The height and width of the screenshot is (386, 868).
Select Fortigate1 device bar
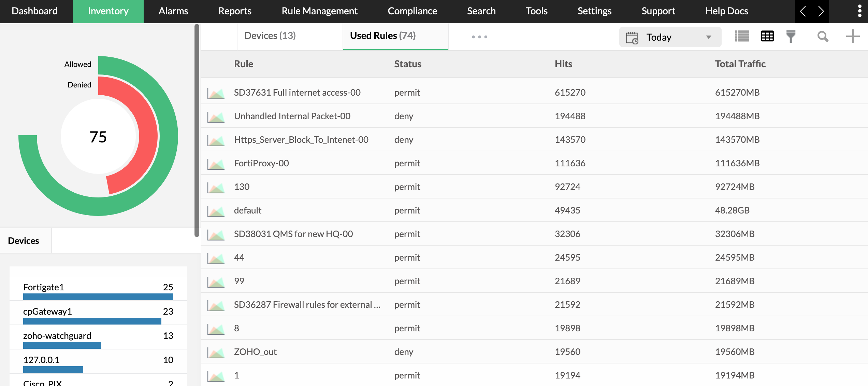98,297
